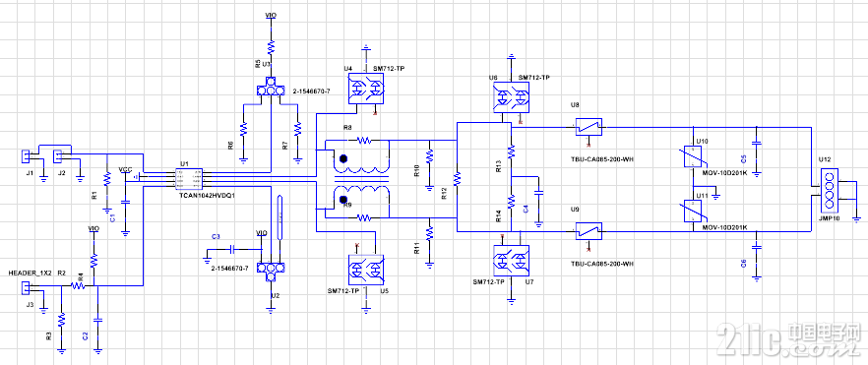Click the U10 MOV-10D201K varistor
Image resolution: width=868 pixels, height=365 pixels.
click(694, 157)
